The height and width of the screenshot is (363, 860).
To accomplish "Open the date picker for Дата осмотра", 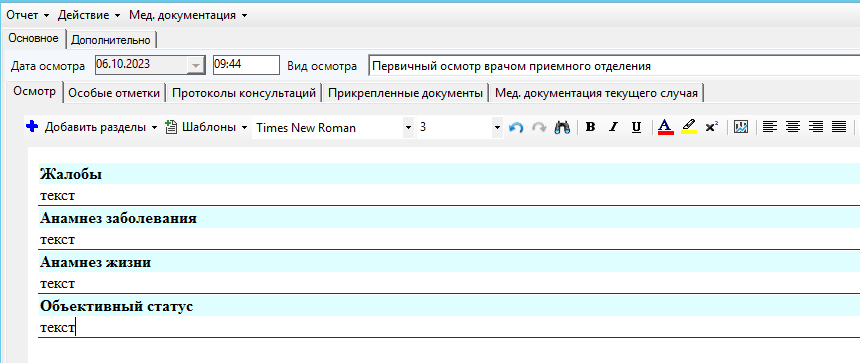I will (195, 65).
